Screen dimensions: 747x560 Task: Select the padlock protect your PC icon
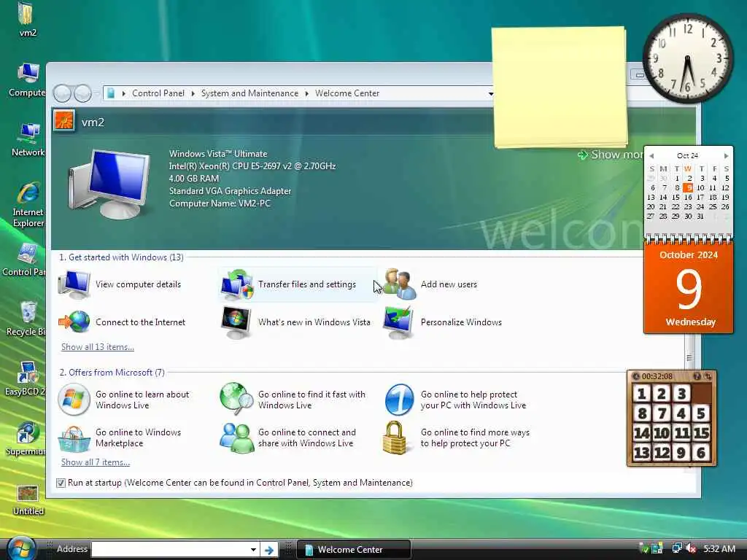pos(395,437)
